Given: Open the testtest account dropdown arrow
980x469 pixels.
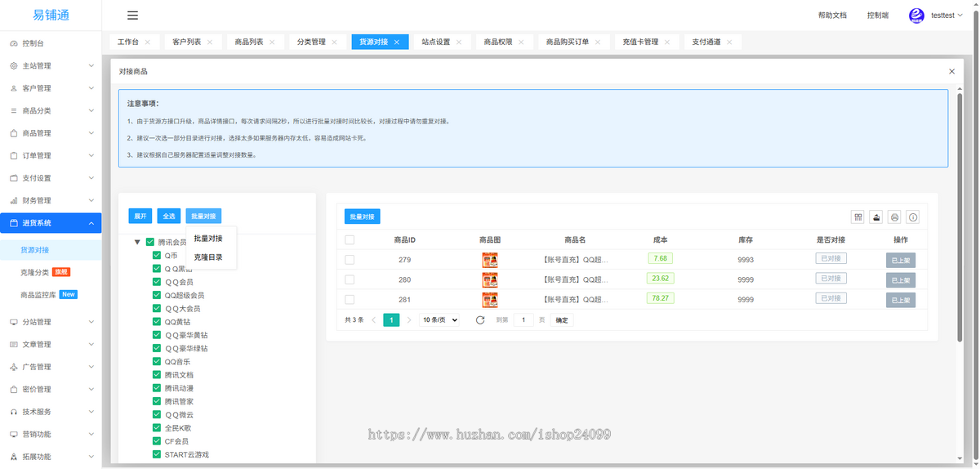Looking at the screenshot, I should (x=961, y=16).
